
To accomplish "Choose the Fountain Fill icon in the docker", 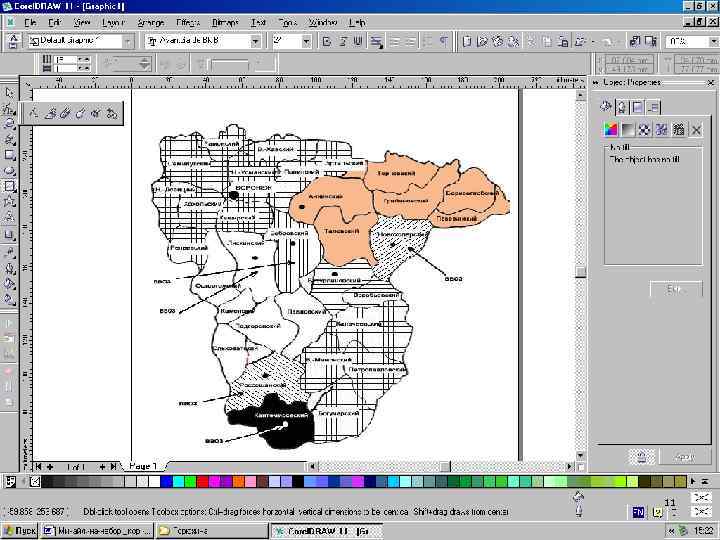I will click(x=627, y=129).
